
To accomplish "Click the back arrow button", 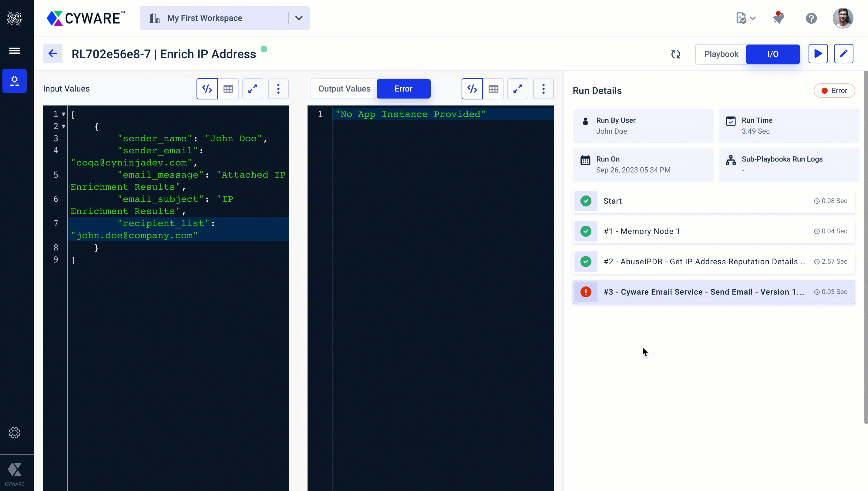I will coord(53,54).
